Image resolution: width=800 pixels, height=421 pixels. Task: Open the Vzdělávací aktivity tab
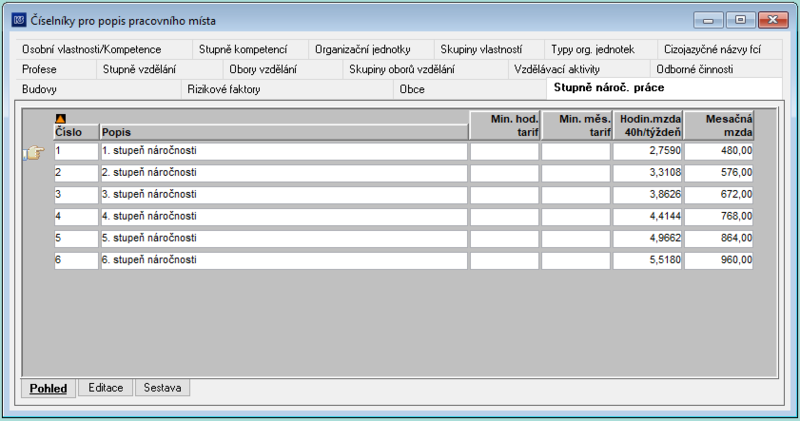(579, 69)
